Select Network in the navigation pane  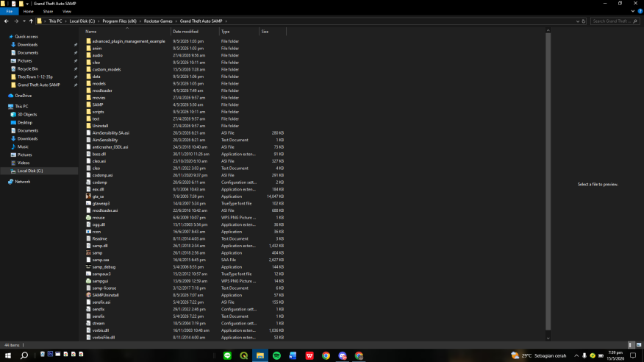click(23, 182)
